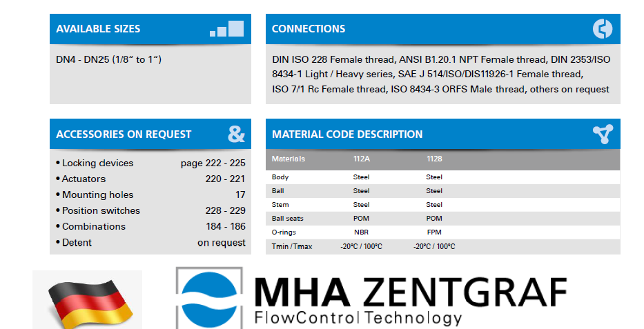
Task: Click the molecule icon in Material Code header
Action: tap(602, 134)
